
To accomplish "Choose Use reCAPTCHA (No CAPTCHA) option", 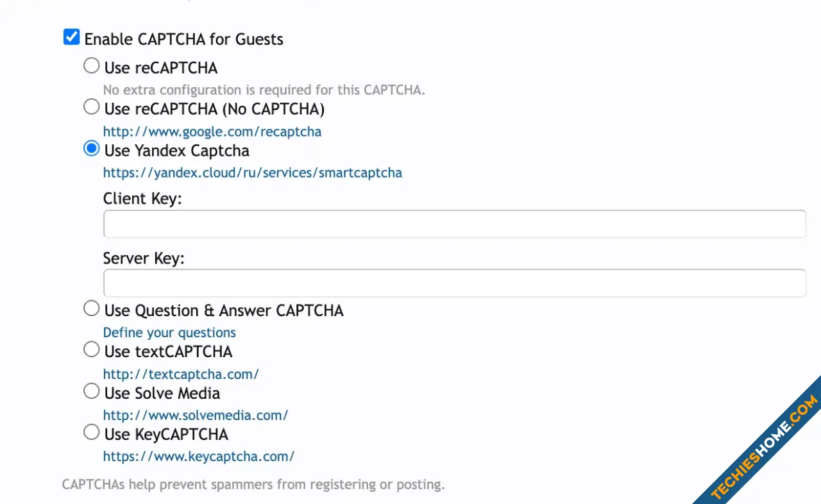I will (92, 107).
